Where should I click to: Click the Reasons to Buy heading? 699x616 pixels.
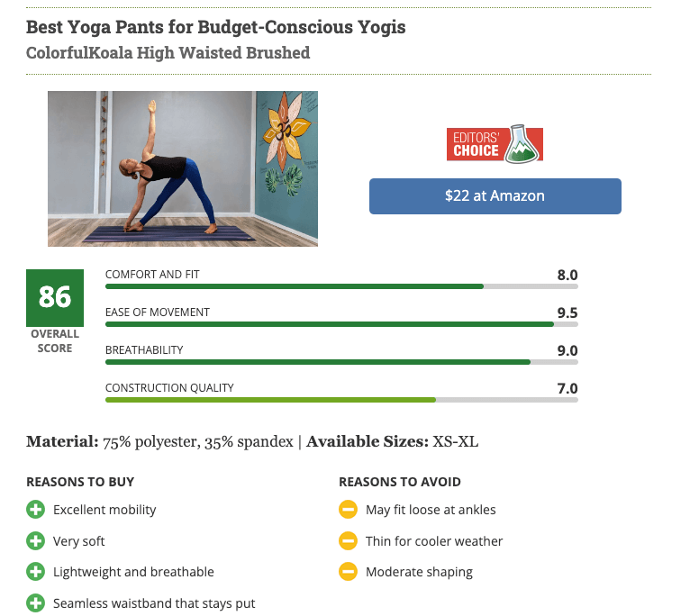coord(80,482)
